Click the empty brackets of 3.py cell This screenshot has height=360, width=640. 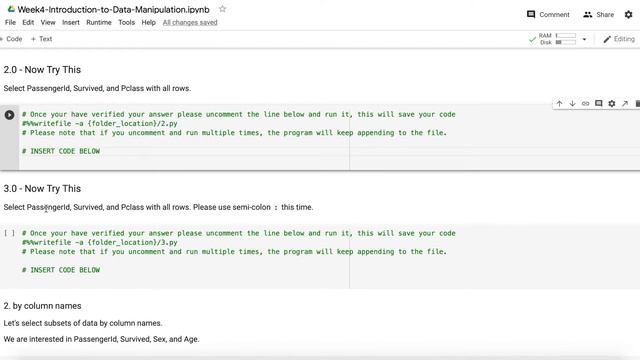point(9,233)
